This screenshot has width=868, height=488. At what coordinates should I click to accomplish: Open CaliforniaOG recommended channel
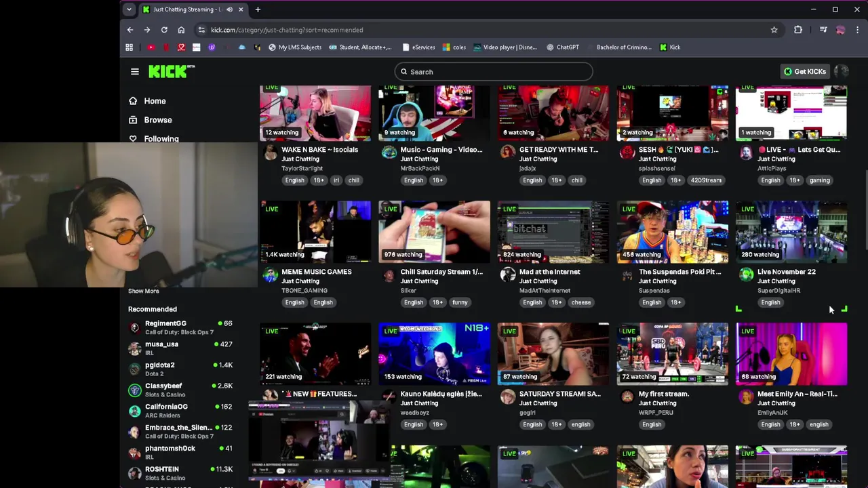click(180, 411)
